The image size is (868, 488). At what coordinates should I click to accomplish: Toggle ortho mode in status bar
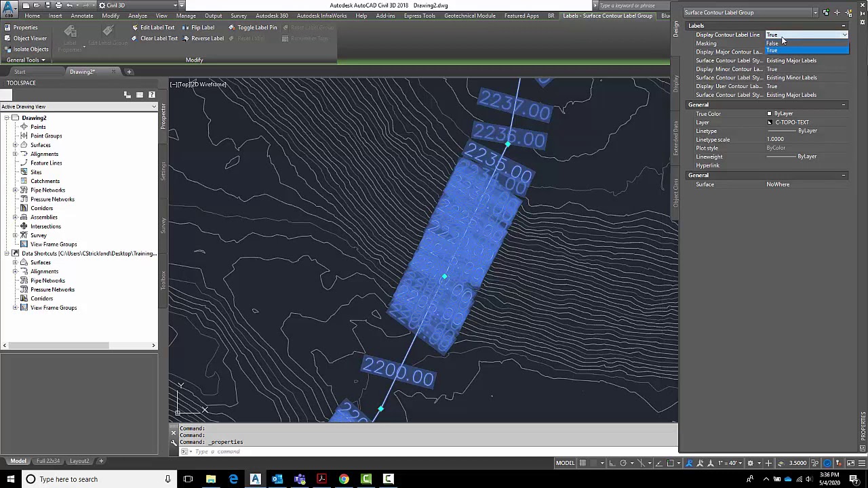pyautogui.click(x=612, y=463)
